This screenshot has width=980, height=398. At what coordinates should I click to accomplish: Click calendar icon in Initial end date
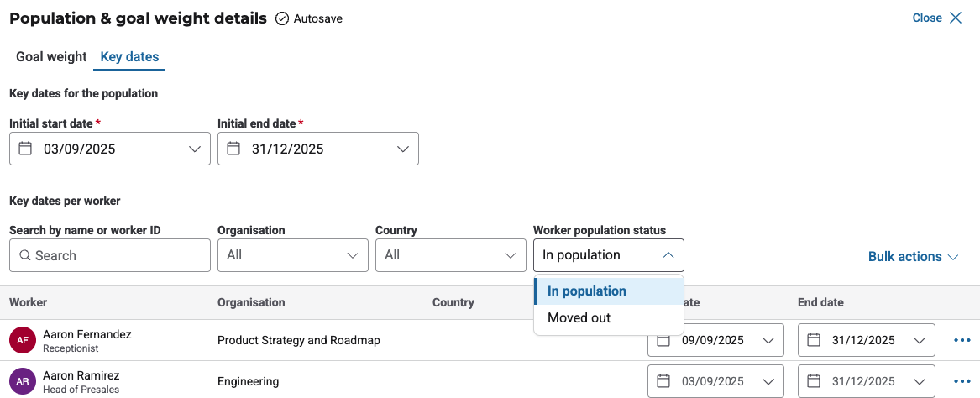coord(233,149)
